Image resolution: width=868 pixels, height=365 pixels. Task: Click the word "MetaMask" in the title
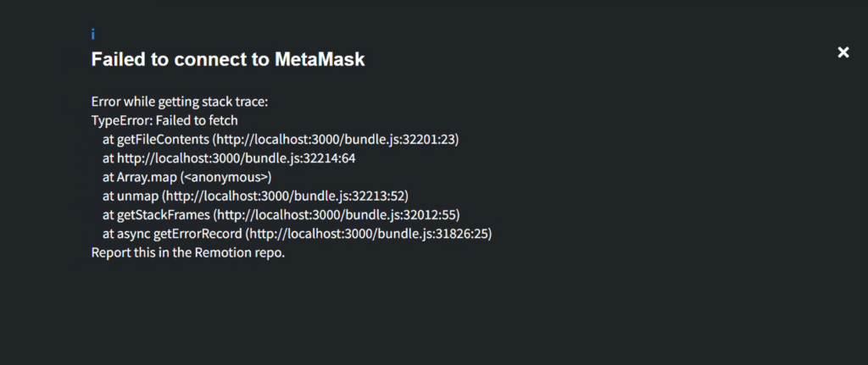(320, 60)
